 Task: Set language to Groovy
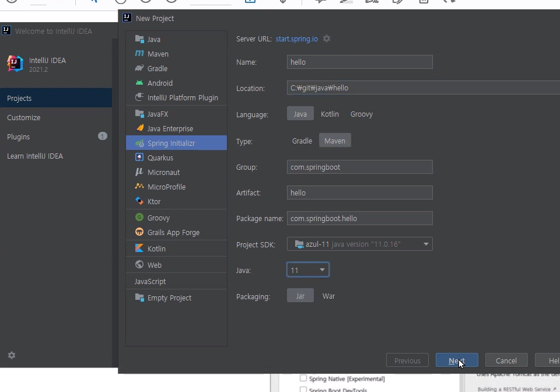(x=362, y=114)
